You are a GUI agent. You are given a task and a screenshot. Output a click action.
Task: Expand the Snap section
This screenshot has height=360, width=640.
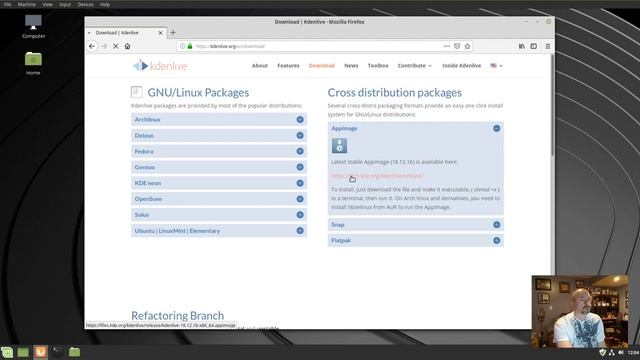(x=416, y=224)
